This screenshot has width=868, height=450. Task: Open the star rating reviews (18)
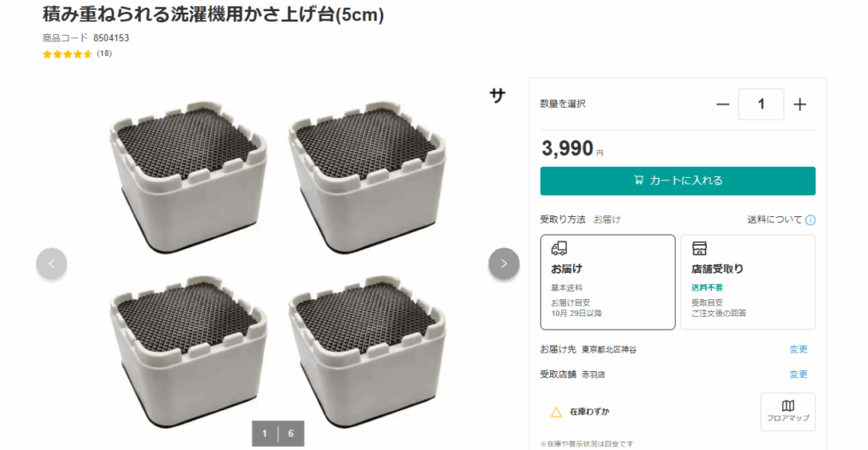pos(77,53)
